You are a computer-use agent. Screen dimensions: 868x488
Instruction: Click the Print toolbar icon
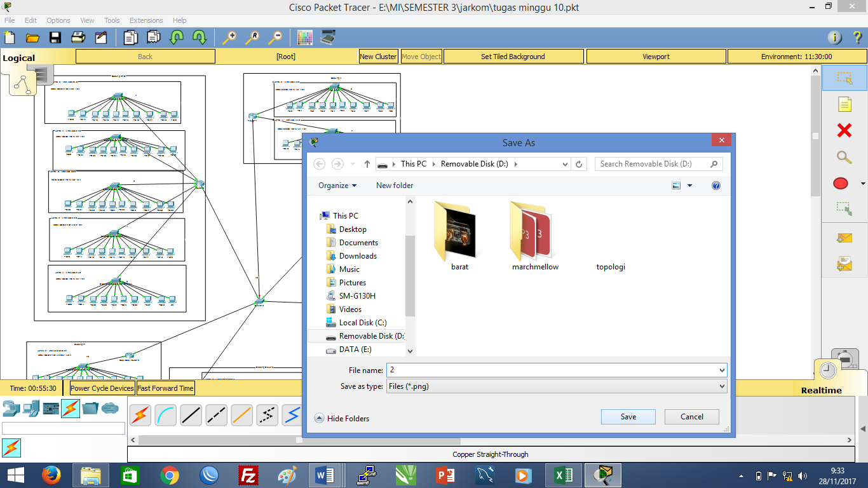pyautogui.click(x=78, y=37)
